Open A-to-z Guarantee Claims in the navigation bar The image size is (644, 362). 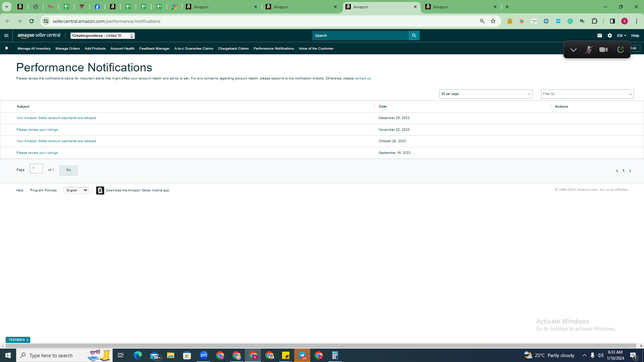pyautogui.click(x=194, y=49)
